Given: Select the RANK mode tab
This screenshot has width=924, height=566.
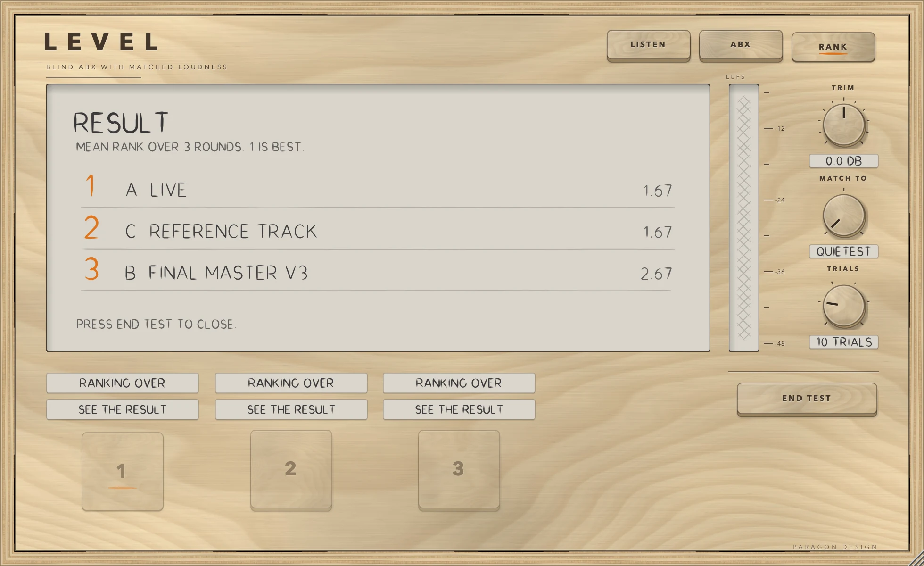Looking at the screenshot, I should coord(833,47).
